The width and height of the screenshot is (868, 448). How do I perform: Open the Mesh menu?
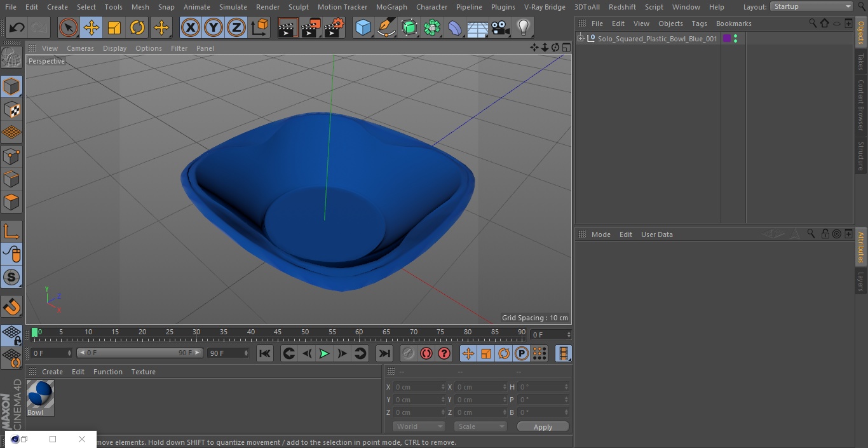click(140, 7)
